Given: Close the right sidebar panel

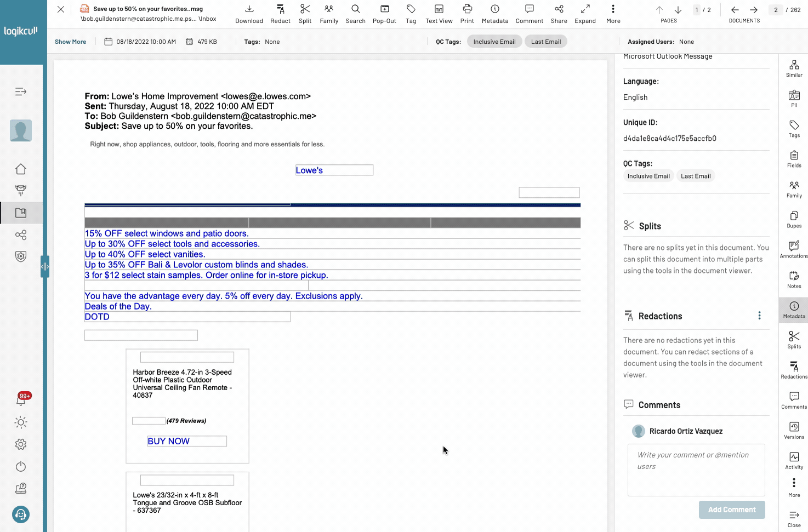Looking at the screenshot, I should [794, 518].
